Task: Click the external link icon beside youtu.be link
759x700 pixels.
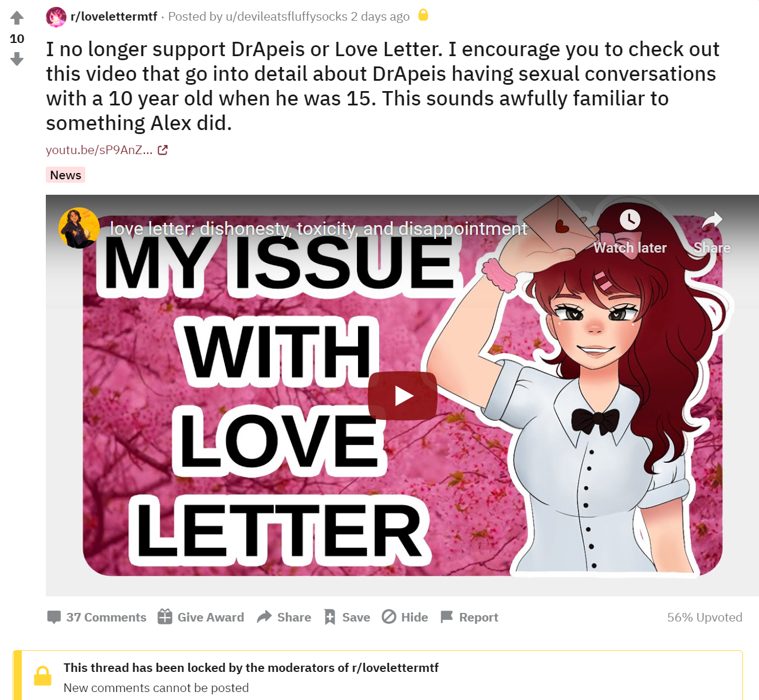Action: point(163,150)
